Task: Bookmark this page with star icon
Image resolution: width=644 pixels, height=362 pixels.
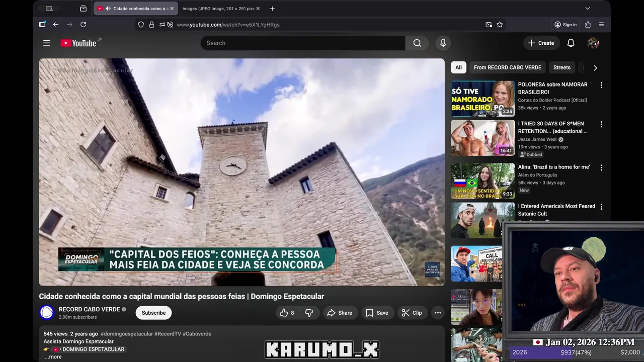Action: tap(500, 25)
